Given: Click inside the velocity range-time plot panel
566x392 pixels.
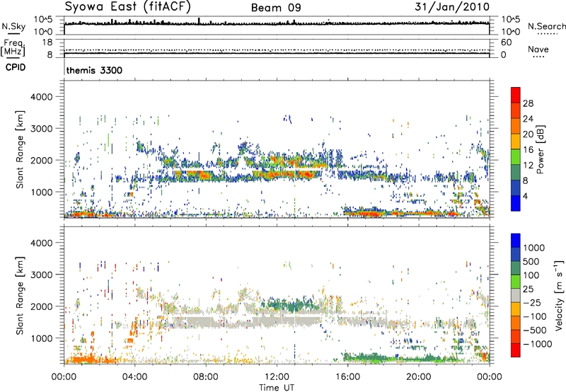Looking at the screenshot, I should 277,295.
